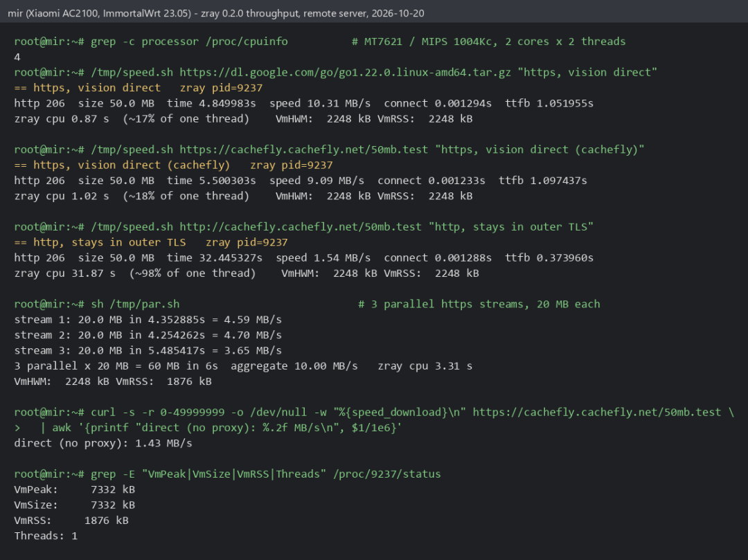Click 'ttfb 1.051955s' value
The height and width of the screenshot is (560, 748).
click(549, 103)
